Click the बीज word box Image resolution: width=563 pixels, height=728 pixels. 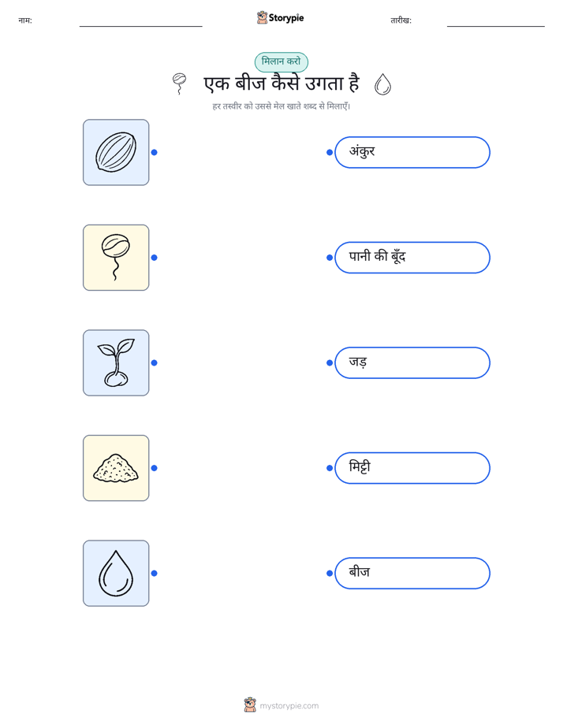[412, 574]
